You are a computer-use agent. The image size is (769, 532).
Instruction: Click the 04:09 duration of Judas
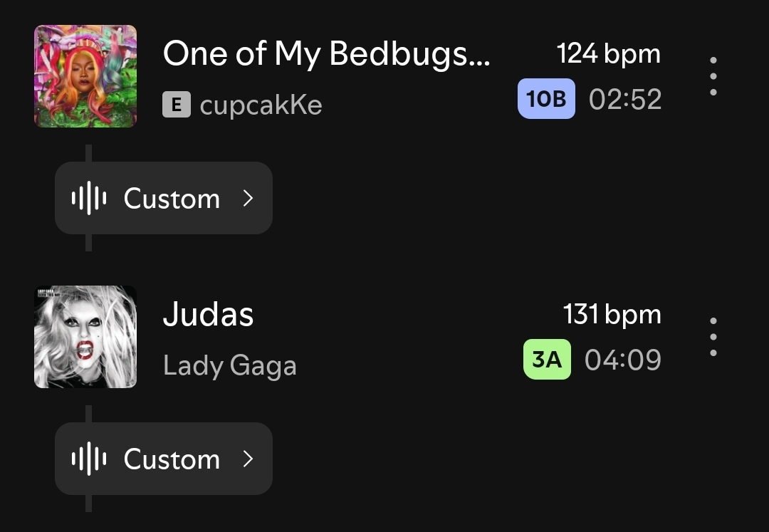(622, 360)
